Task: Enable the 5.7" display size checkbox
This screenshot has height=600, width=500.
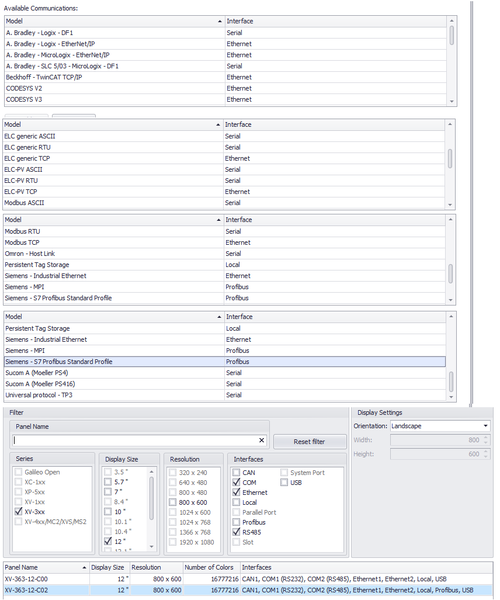Action: (x=108, y=482)
